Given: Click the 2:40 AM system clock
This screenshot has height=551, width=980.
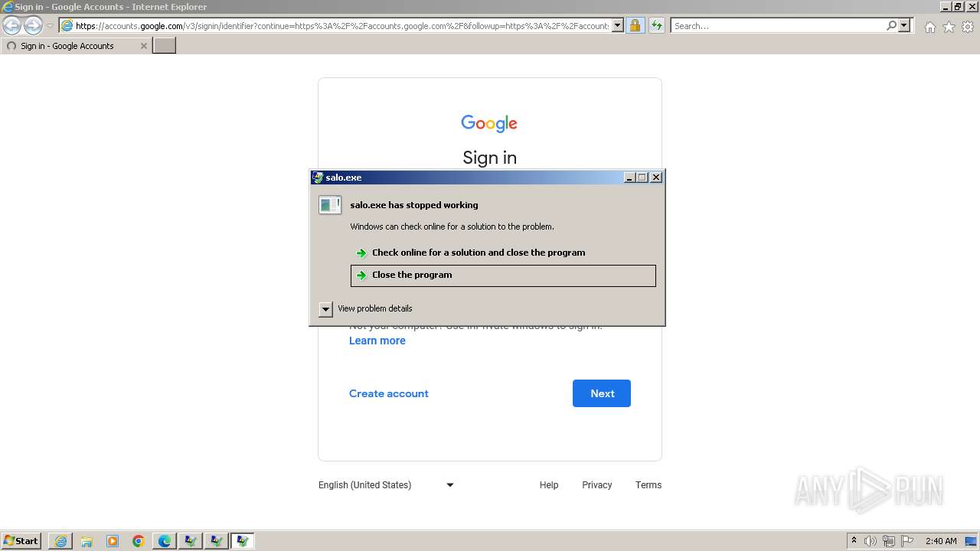Looking at the screenshot, I should pyautogui.click(x=941, y=541).
